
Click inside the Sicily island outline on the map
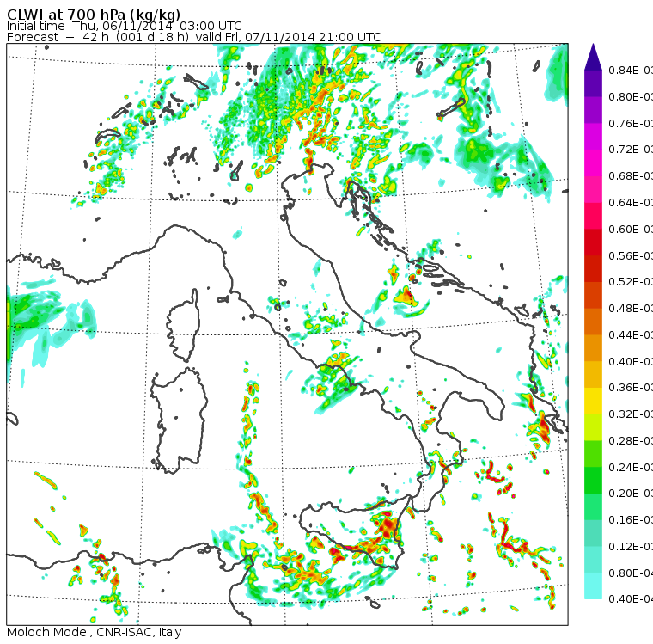coord(354,531)
